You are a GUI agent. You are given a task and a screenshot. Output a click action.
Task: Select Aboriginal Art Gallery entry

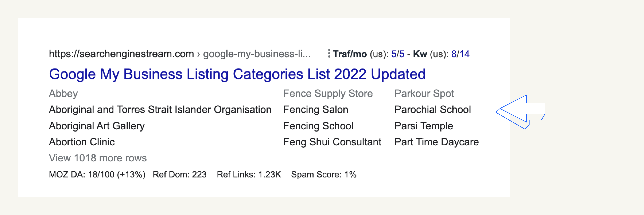tap(97, 126)
